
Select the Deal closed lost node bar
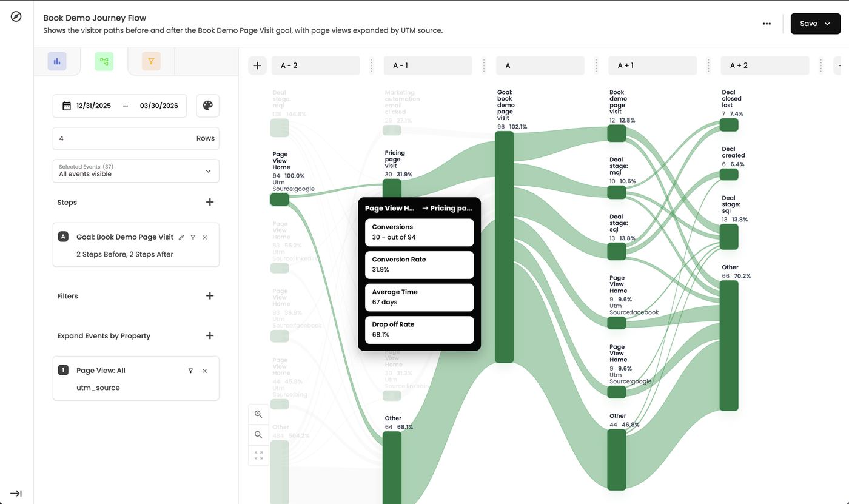pos(729,125)
